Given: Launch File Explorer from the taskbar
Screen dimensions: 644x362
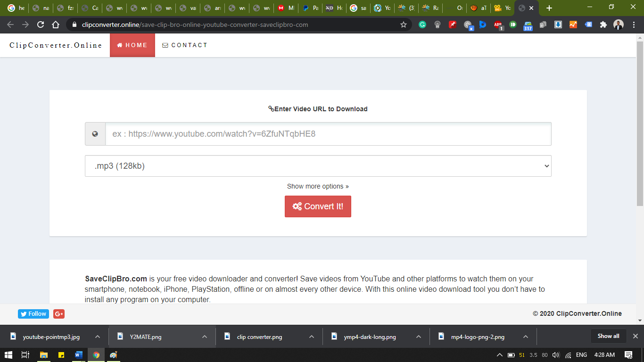Looking at the screenshot, I should 44,355.
